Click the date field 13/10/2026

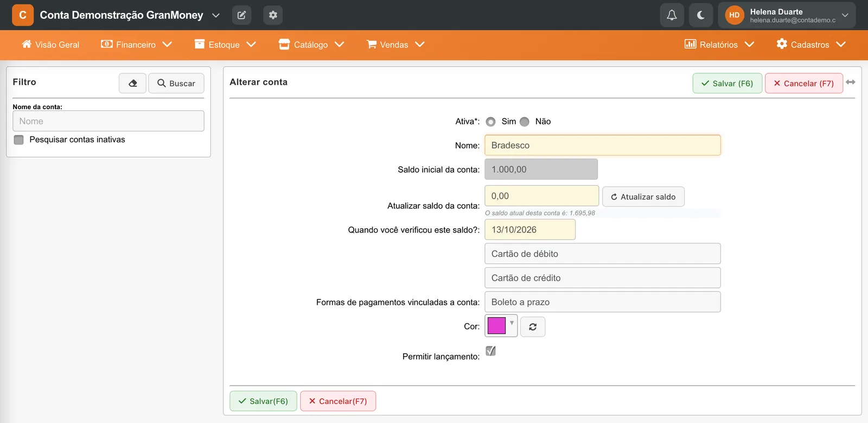(530, 230)
